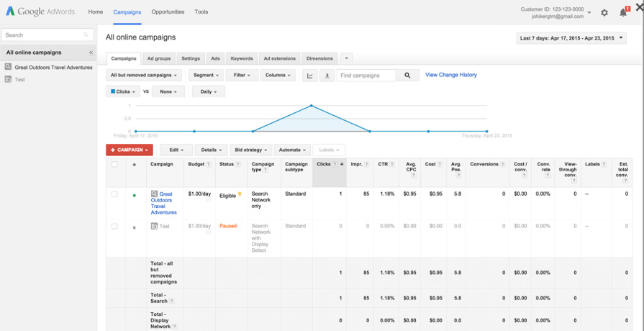Click the CTR column help icon
Viewport: 644px width, 331px height.
coord(392,164)
